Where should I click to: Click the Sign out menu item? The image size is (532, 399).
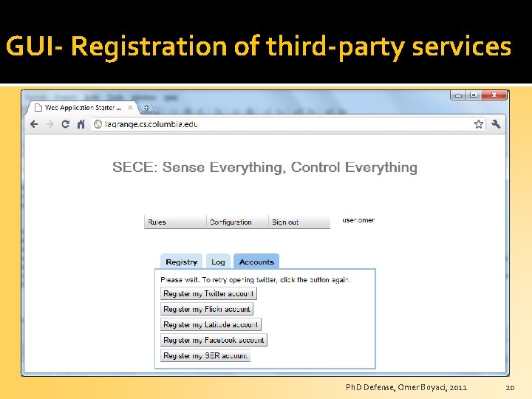coord(299,222)
